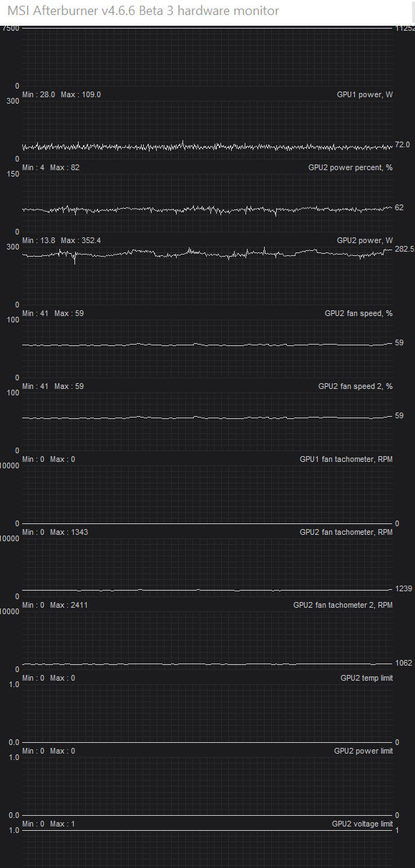The height and width of the screenshot is (868, 415).
Task: Click the GPU2 fan tachometer, RPM label
Action: (x=346, y=532)
